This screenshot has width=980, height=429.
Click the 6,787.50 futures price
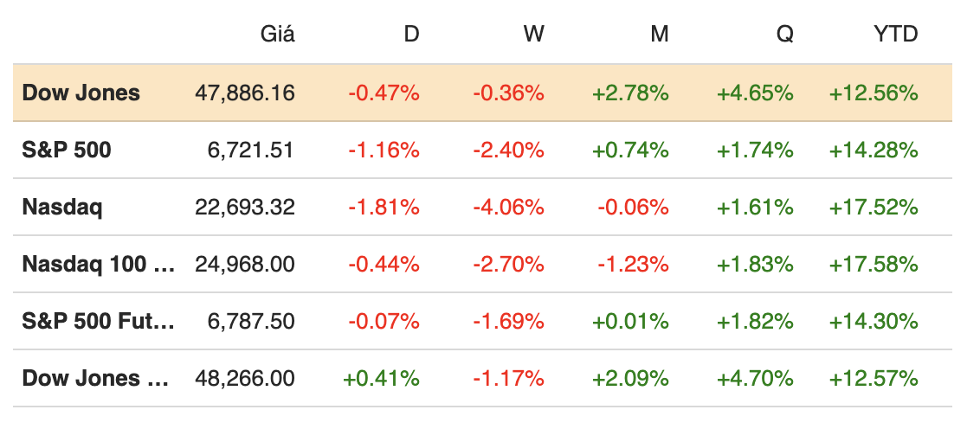(251, 322)
